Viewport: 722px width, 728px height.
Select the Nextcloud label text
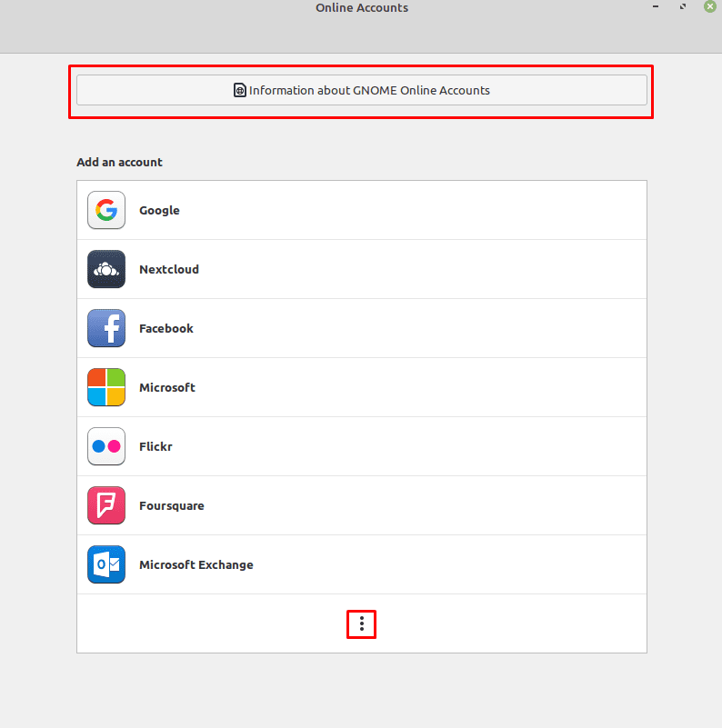(x=169, y=269)
